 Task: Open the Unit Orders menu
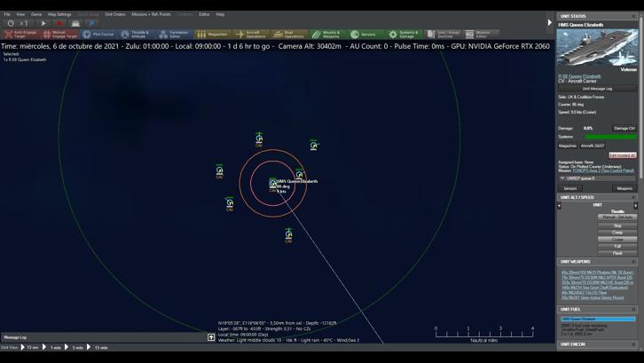click(115, 14)
